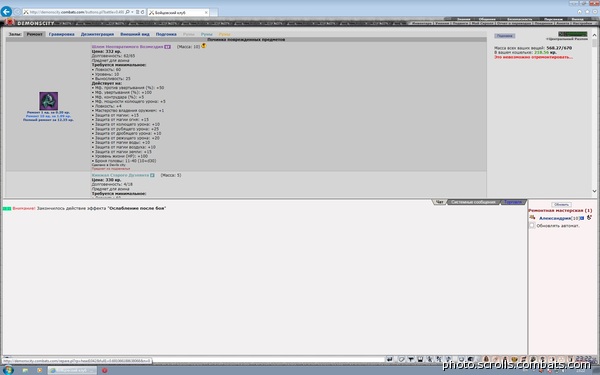Click the eraser icon in chat toolbar
Viewport: 600px width, 375px height.
point(401,359)
